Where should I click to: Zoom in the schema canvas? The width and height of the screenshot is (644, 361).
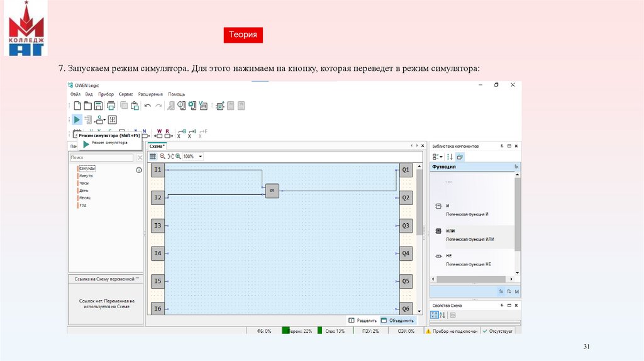[x=178, y=157]
